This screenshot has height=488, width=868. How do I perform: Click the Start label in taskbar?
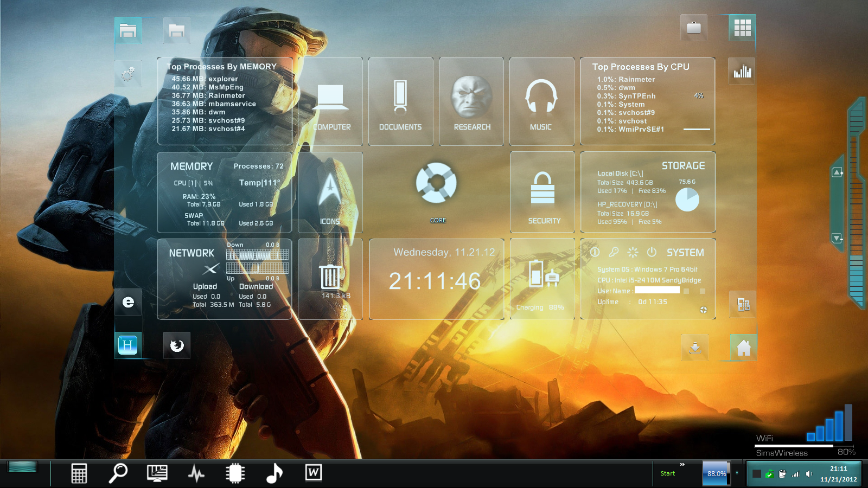[668, 473]
